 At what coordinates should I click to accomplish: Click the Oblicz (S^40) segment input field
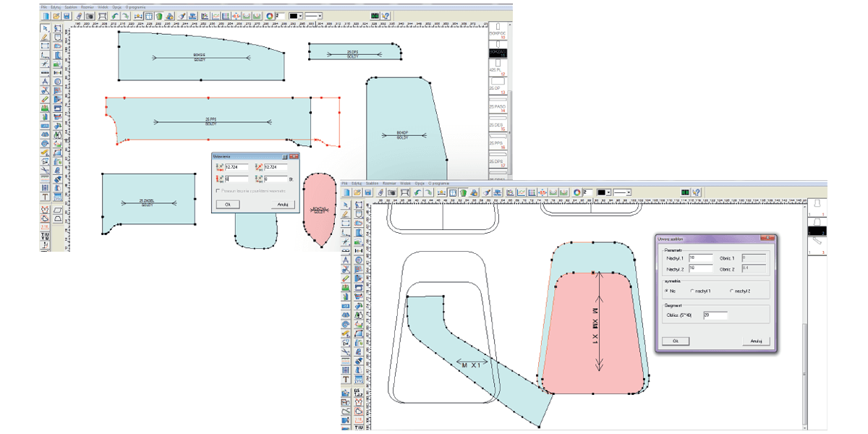point(715,315)
